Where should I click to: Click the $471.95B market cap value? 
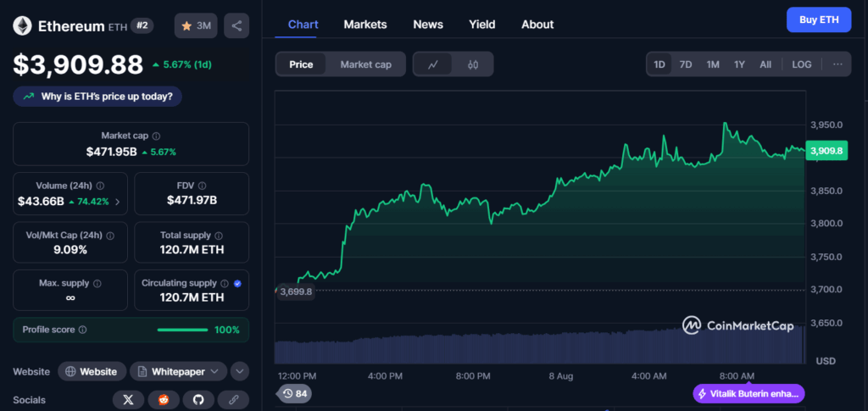tap(111, 152)
